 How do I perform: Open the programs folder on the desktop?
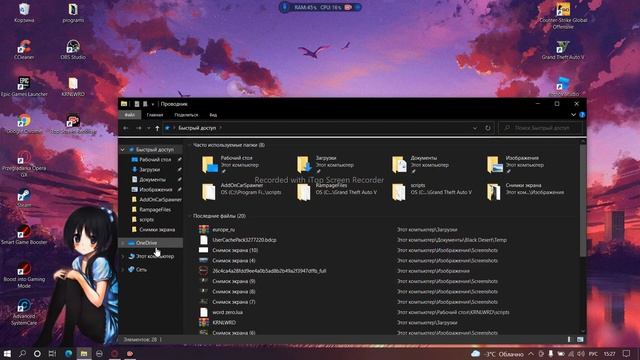tap(73, 12)
